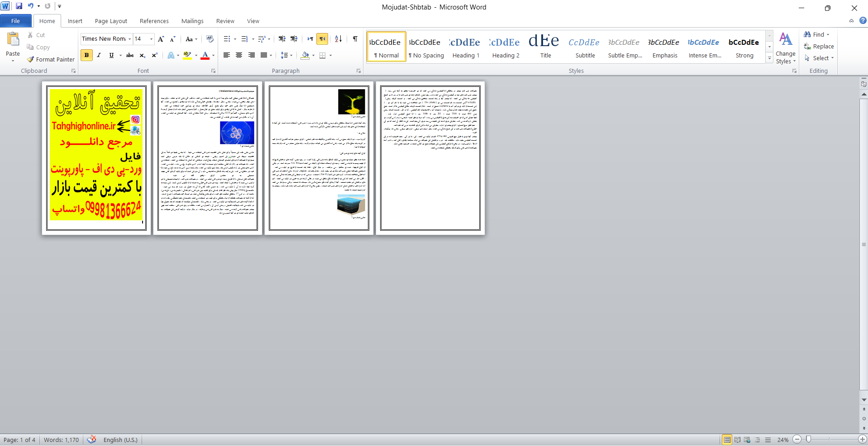Click the Replace button
Viewport: 868px width, 446px height.
(x=819, y=46)
